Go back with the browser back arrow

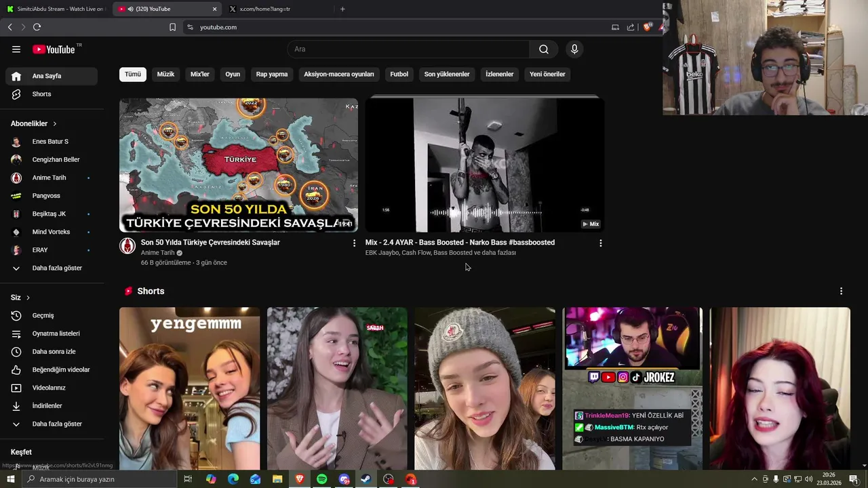point(9,27)
